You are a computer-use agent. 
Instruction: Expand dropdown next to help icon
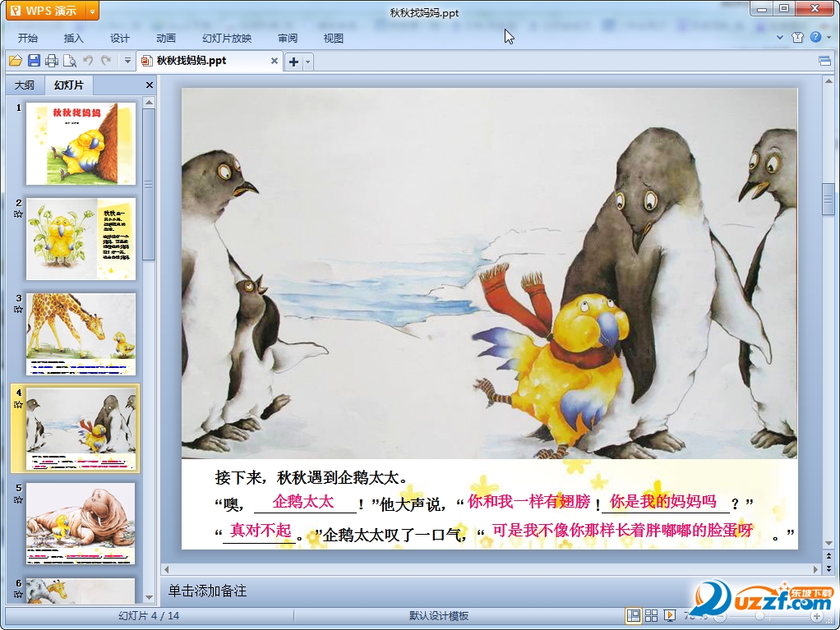[x=828, y=38]
